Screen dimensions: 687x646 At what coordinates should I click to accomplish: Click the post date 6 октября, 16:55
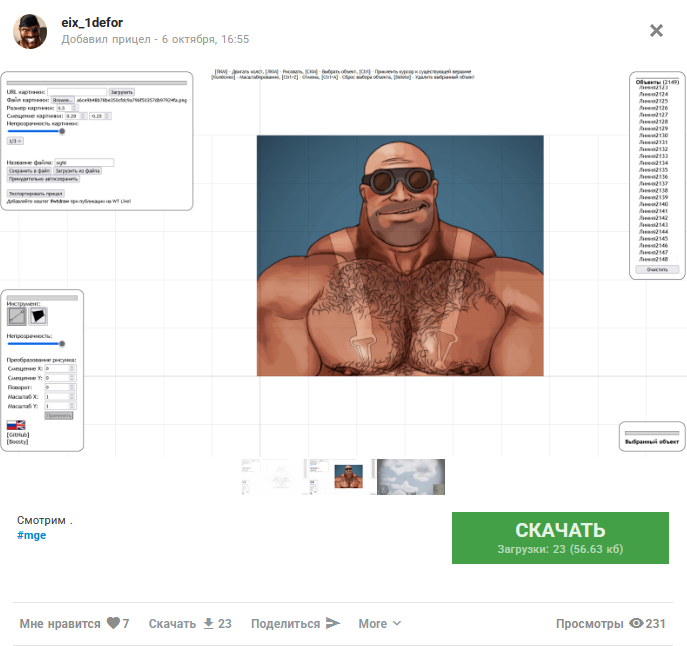205,39
